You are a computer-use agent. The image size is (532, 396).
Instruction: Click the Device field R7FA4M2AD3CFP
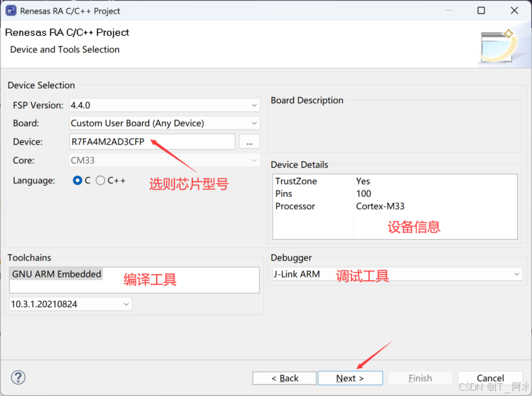point(152,141)
